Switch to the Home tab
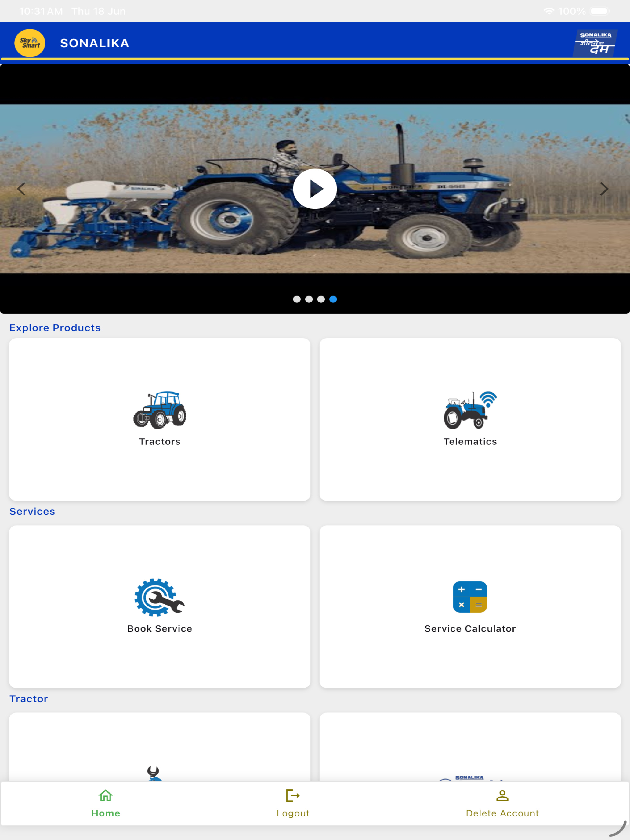 point(106,804)
